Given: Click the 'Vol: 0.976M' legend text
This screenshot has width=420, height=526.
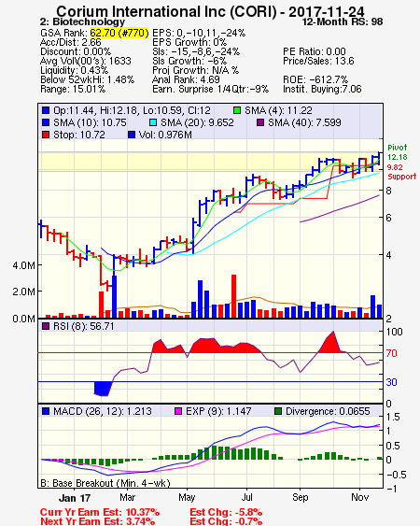Looking at the screenshot, I should point(165,135).
